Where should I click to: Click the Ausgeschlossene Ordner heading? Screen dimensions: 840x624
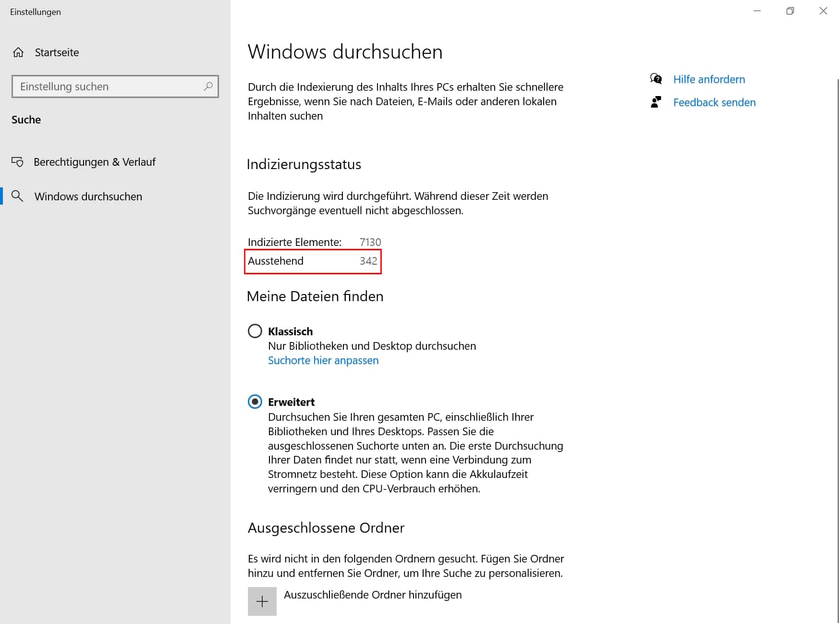pos(326,528)
